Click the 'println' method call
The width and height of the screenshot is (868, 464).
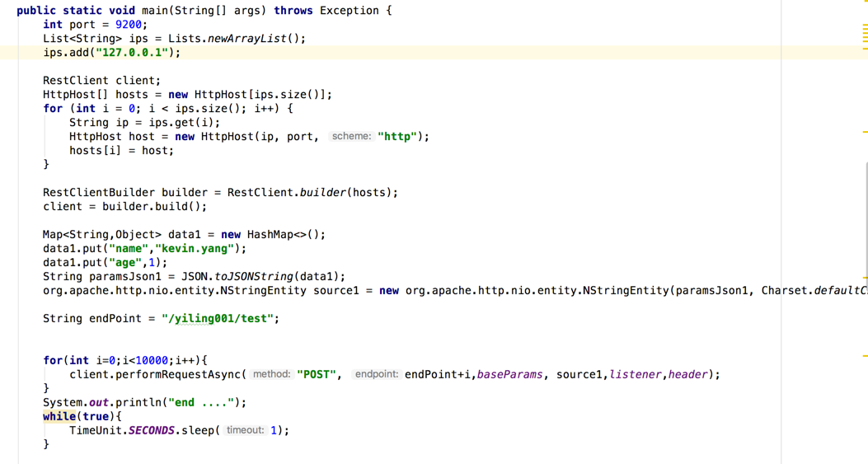point(138,402)
